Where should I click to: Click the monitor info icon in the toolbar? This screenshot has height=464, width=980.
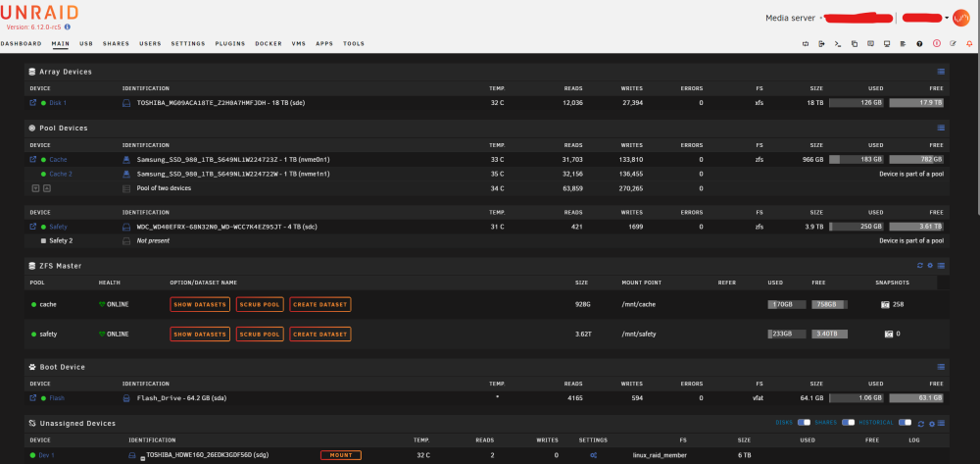(887, 44)
